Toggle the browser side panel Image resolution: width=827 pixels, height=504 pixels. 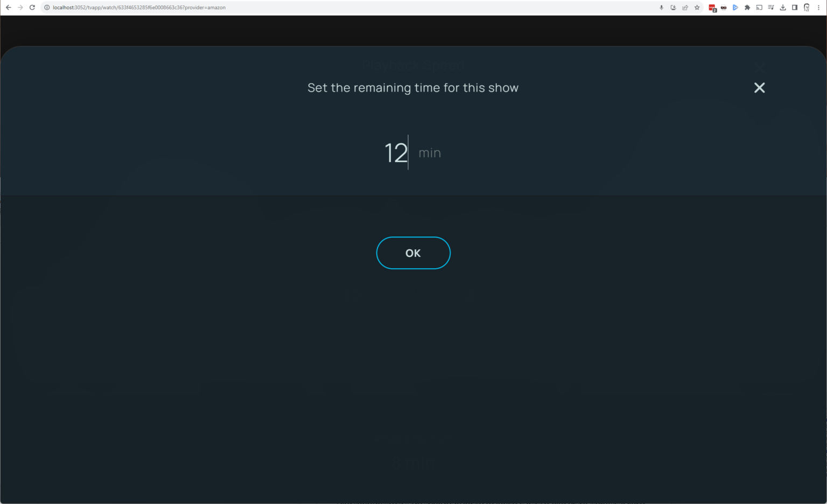(x=795, y=8)
